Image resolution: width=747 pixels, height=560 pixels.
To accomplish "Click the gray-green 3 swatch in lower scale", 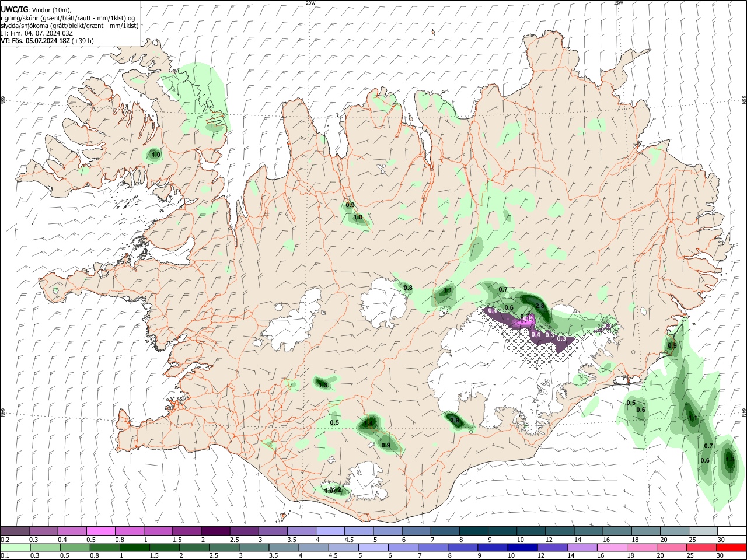I will (x=254, y=547).
